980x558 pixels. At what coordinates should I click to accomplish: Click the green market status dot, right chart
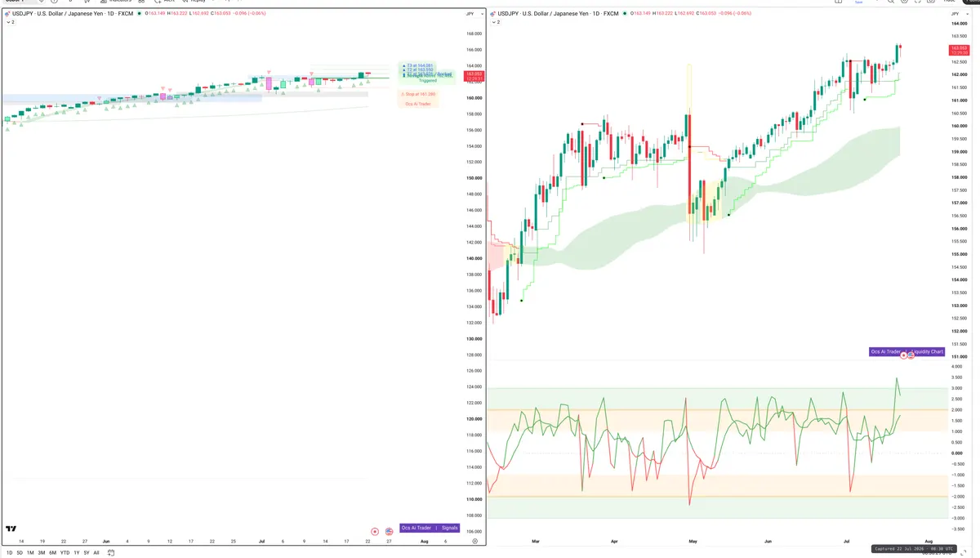point(625,14)
